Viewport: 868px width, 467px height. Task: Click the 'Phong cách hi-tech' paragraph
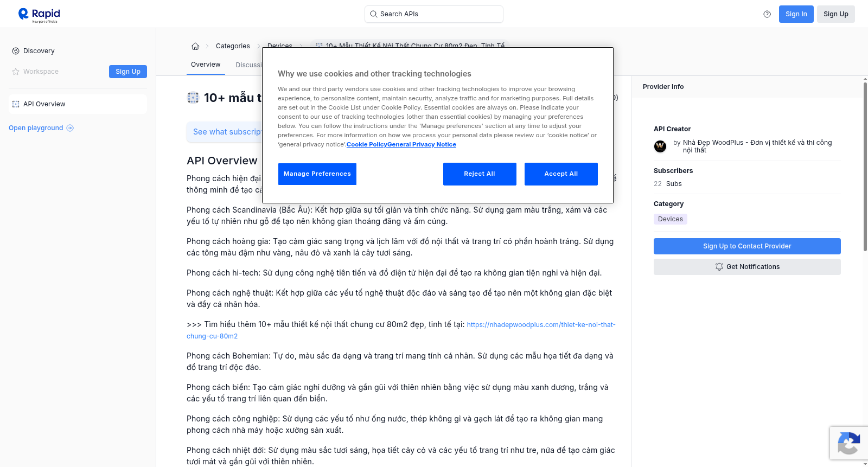pos(394,273)
